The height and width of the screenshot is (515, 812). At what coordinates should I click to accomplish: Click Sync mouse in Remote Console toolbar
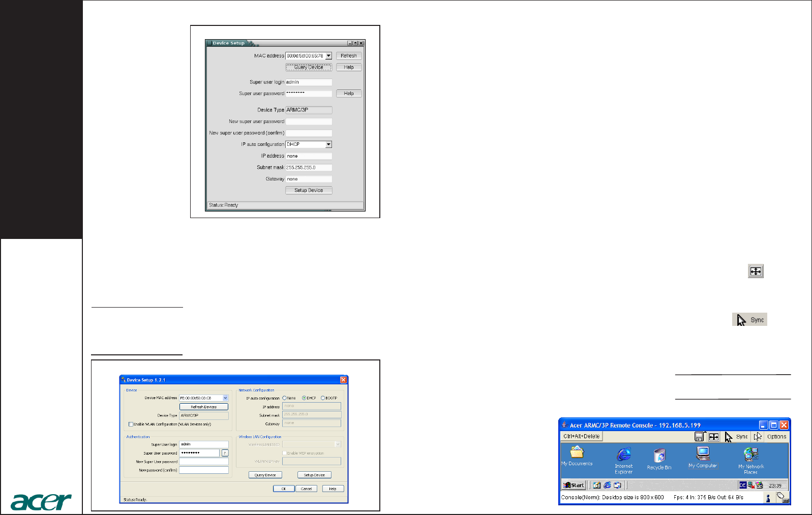coord(737,437)
